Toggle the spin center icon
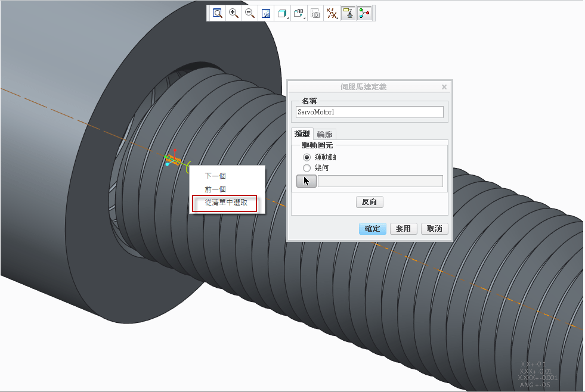 point(364,13)
